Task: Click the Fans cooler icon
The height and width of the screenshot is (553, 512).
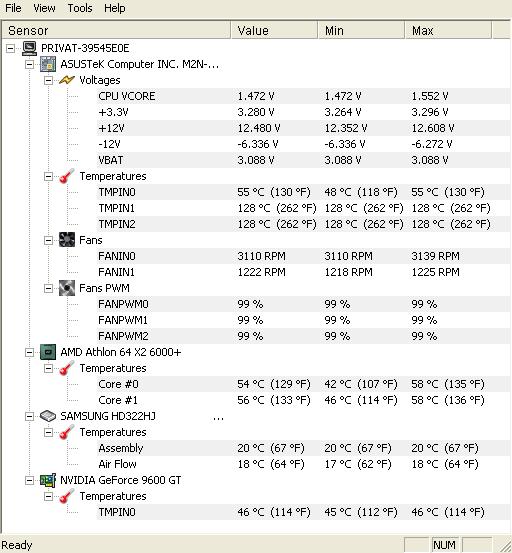Action: point(67,240)
